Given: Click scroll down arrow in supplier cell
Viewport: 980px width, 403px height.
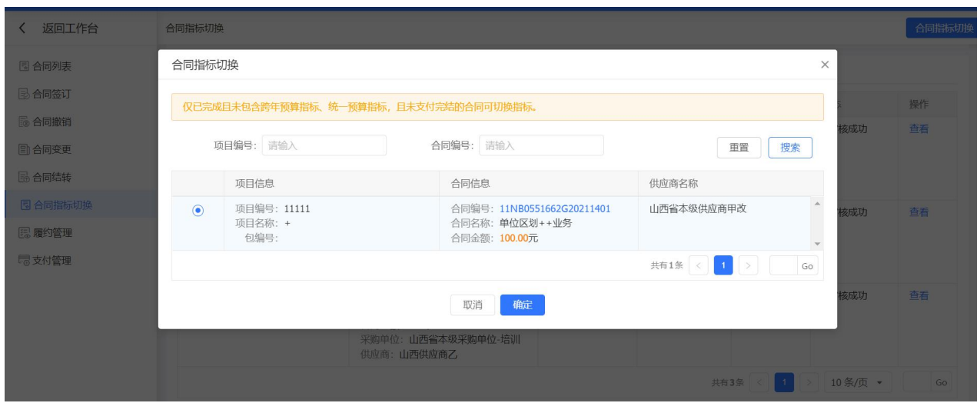Looking at the screenshot, I should tap(817, 243).
